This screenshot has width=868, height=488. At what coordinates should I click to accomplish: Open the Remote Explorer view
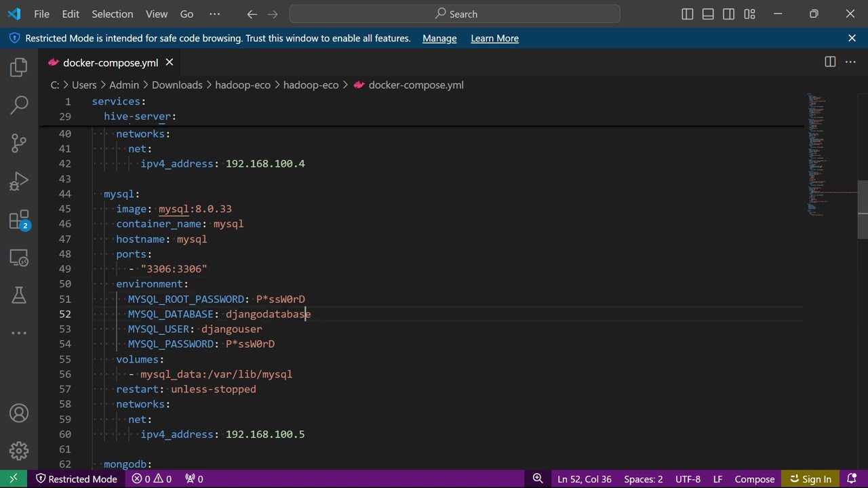click(19, 258)
